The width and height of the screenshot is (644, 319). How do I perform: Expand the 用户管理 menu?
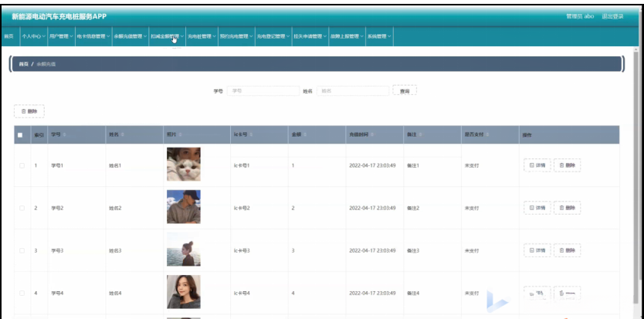61,36
